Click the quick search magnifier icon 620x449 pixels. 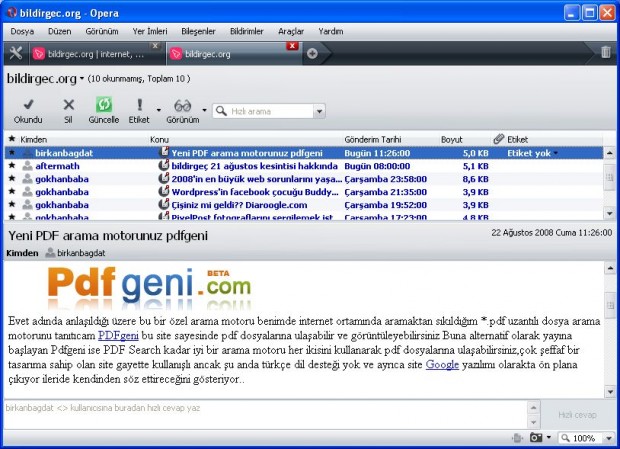(221, 111)
